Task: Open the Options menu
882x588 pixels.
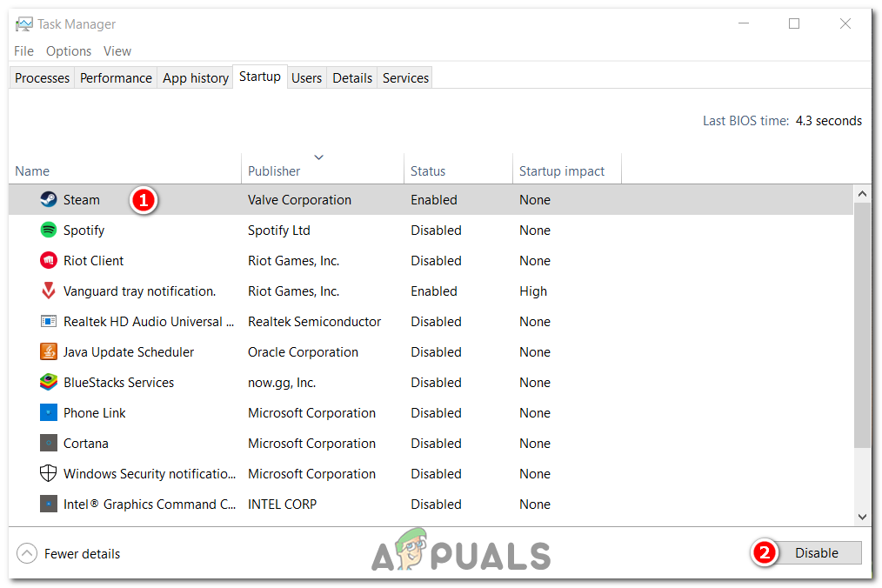Action: tap(68, 50)
